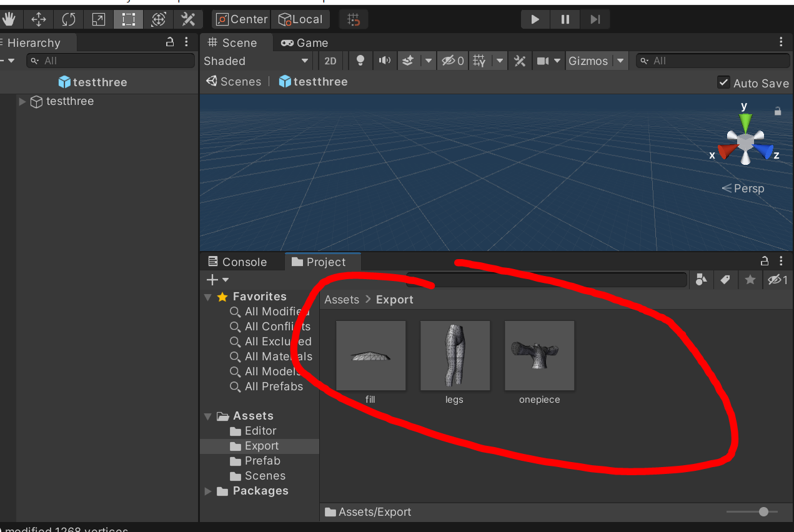Open Gizmos dropdown arrow
This screenshot has width=794, height=532.
tap(620, 61)
